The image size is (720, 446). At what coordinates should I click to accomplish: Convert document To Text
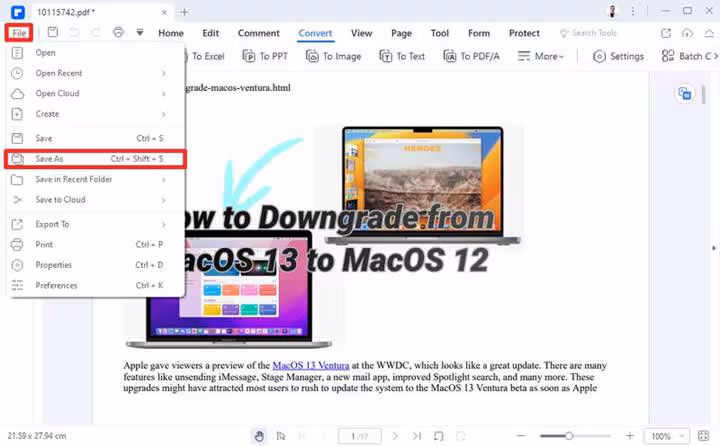[402, 56]
